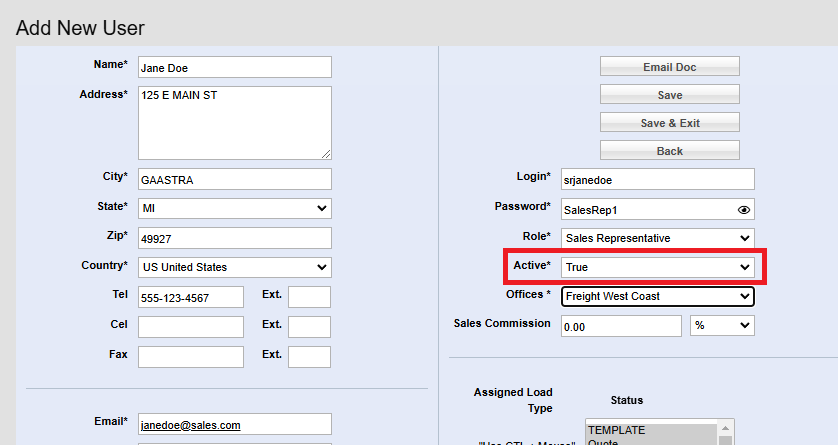838x445 pixels.
Task: Click inside the Address text area
Action: click(234, 122)
